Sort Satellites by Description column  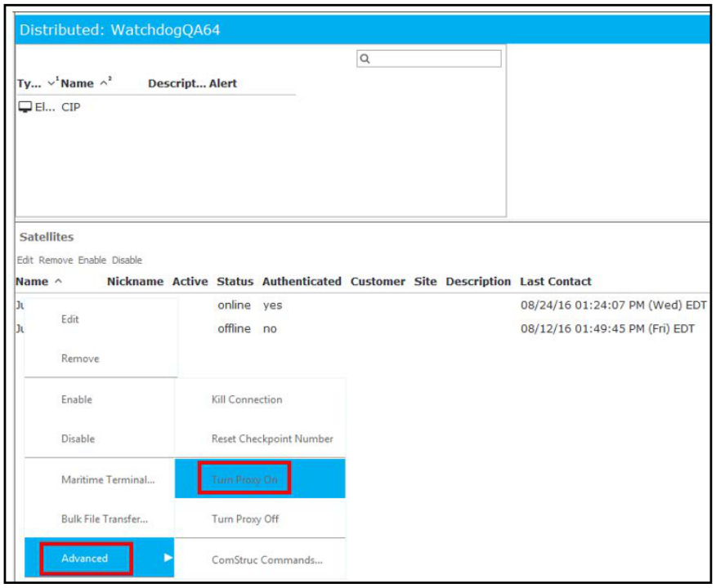click(478, 282)
